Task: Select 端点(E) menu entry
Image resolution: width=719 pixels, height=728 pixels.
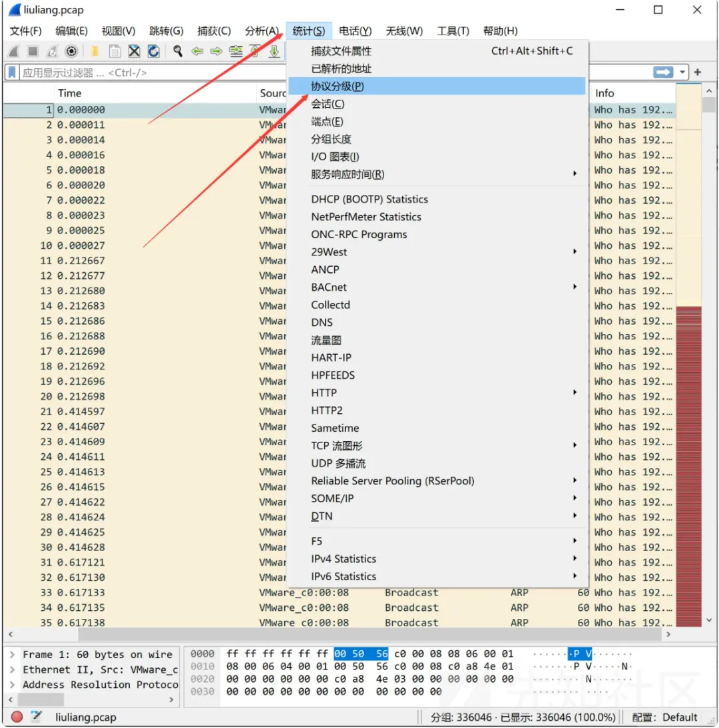Action: coord(437,121)
